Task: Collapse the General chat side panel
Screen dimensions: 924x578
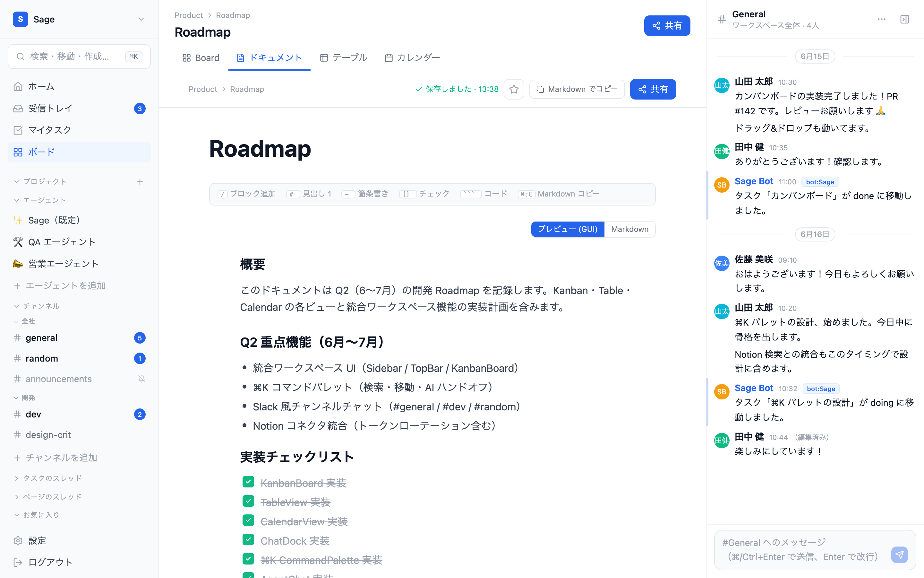Action: click(904, 19)
